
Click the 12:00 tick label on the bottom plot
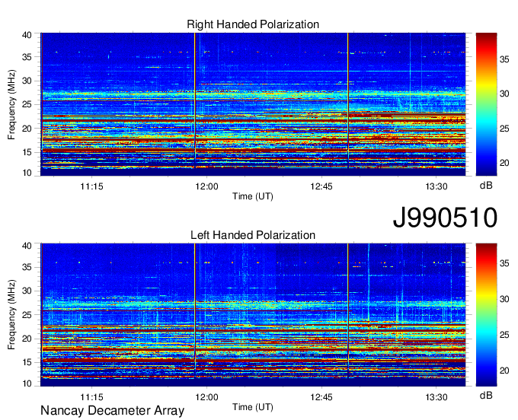tap(206, 397)
